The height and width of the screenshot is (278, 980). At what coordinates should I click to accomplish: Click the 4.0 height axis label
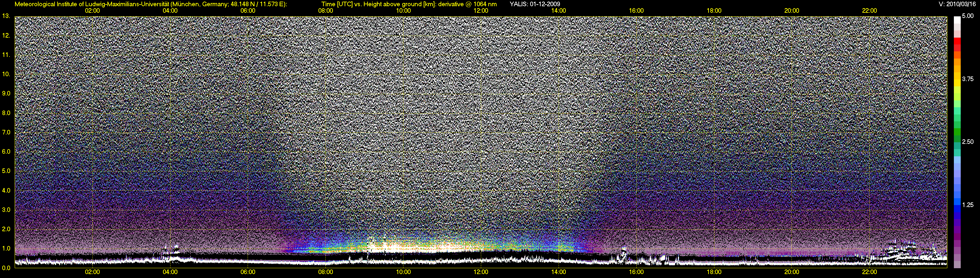(x=6, y=190)
